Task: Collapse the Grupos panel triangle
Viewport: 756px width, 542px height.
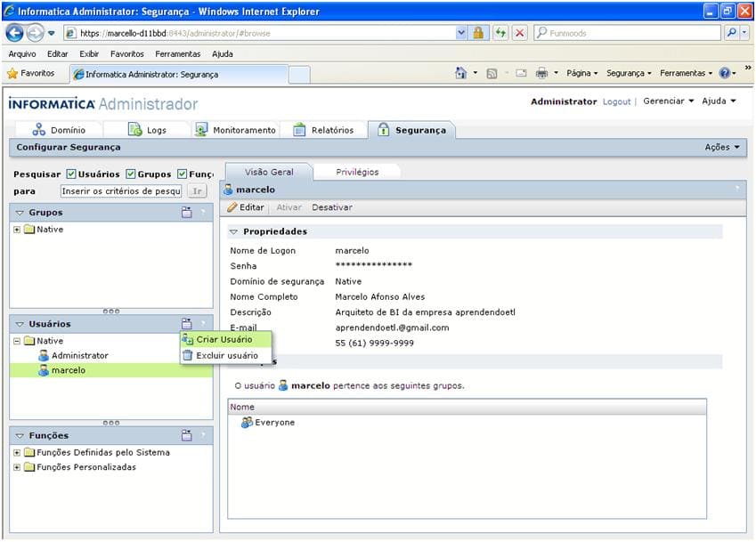Action: [x=20, y=213]
